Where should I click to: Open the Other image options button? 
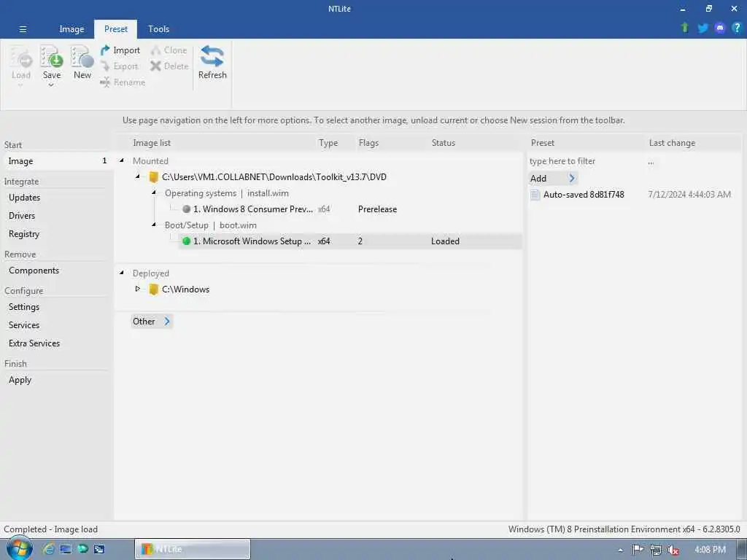(x=152, y=322)
